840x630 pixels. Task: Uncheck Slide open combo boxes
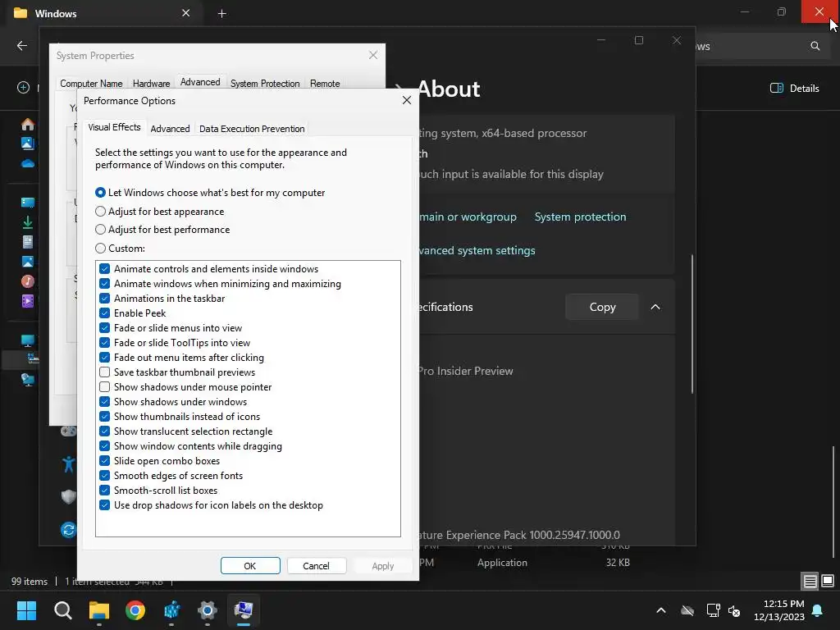tap(104, 461)
